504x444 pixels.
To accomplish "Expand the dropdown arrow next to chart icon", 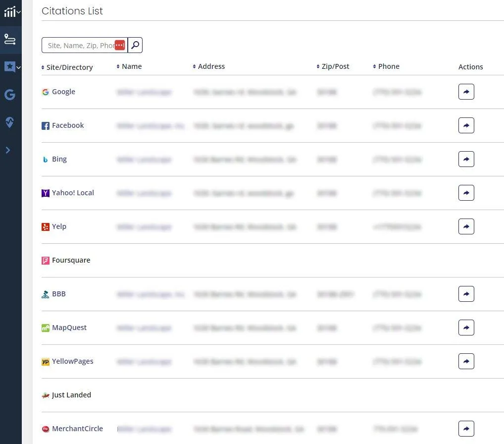I will click(x=19, y=12).
